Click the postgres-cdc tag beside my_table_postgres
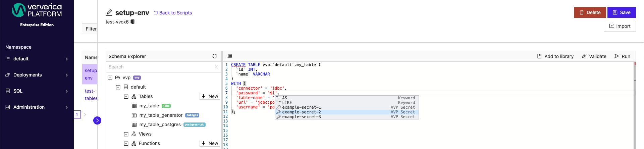Viewport: 644px width, 149px height. [x=195, y=125]
